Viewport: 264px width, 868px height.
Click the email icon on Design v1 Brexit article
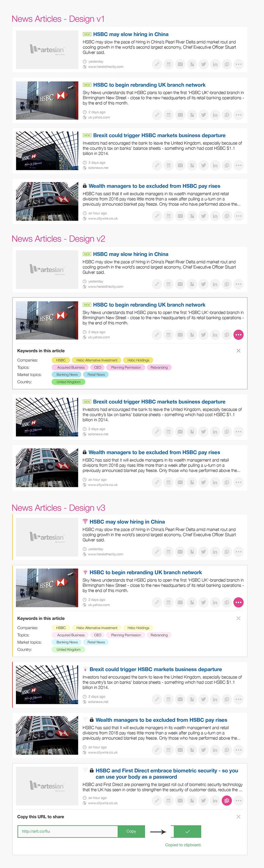coord(180,165)
